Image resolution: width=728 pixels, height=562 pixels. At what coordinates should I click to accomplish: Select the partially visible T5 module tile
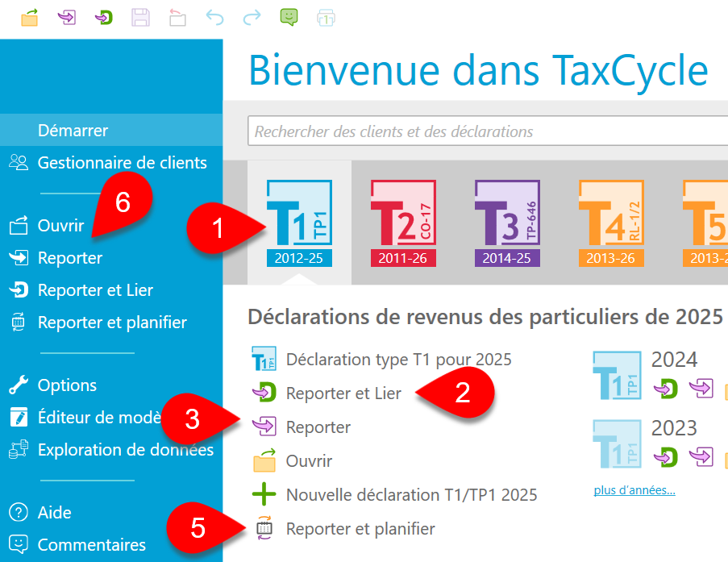pos(705,223)
